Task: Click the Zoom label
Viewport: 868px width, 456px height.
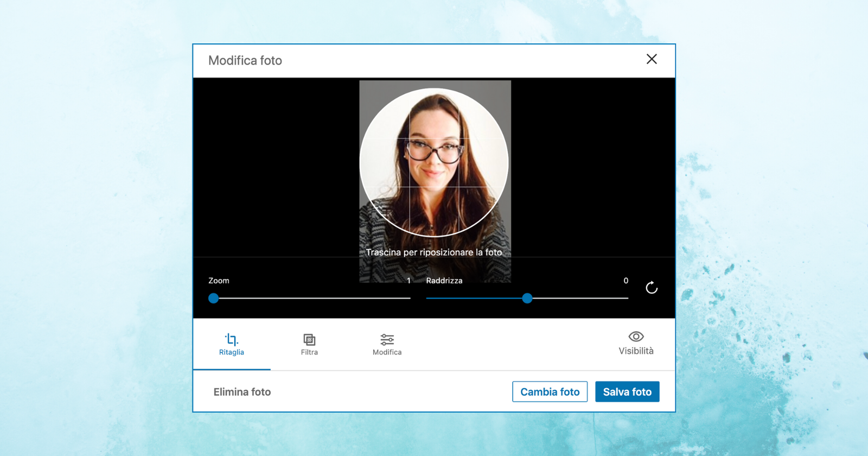Action: point(219,281)
